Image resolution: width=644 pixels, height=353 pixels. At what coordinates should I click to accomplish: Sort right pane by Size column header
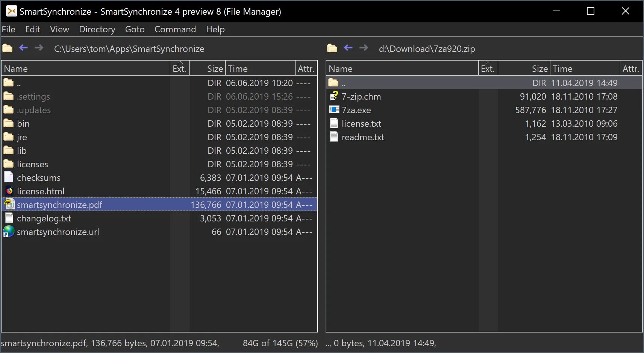point(524,68)
